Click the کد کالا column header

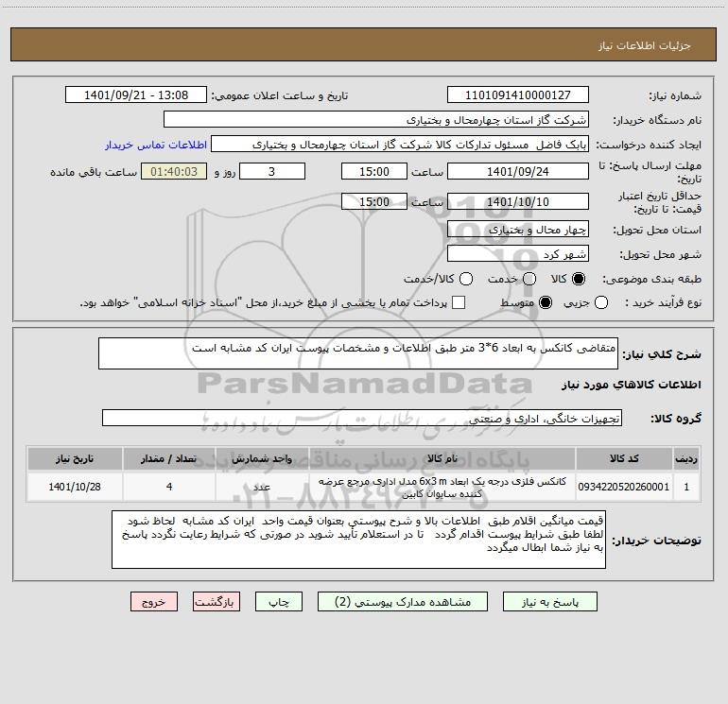click(x=624, y=458)
